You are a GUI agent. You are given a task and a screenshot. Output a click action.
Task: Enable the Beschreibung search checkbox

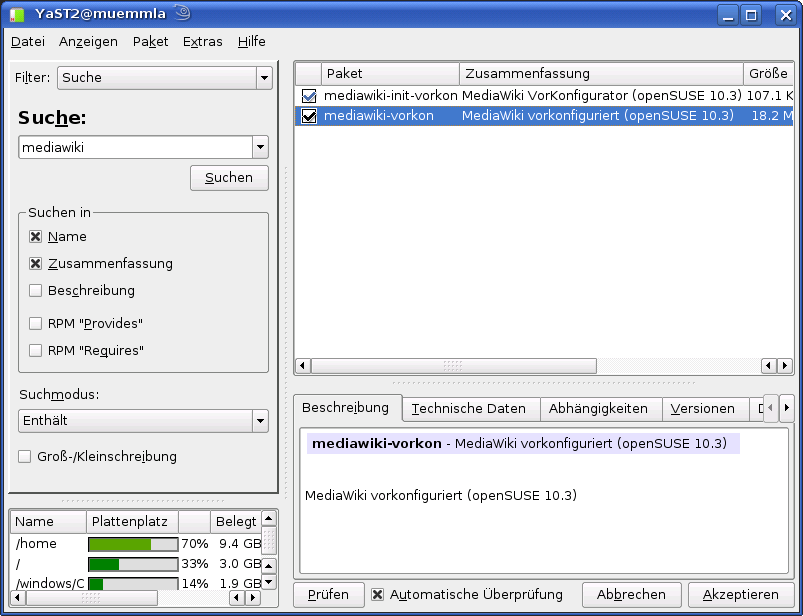(x=35, y=291)
